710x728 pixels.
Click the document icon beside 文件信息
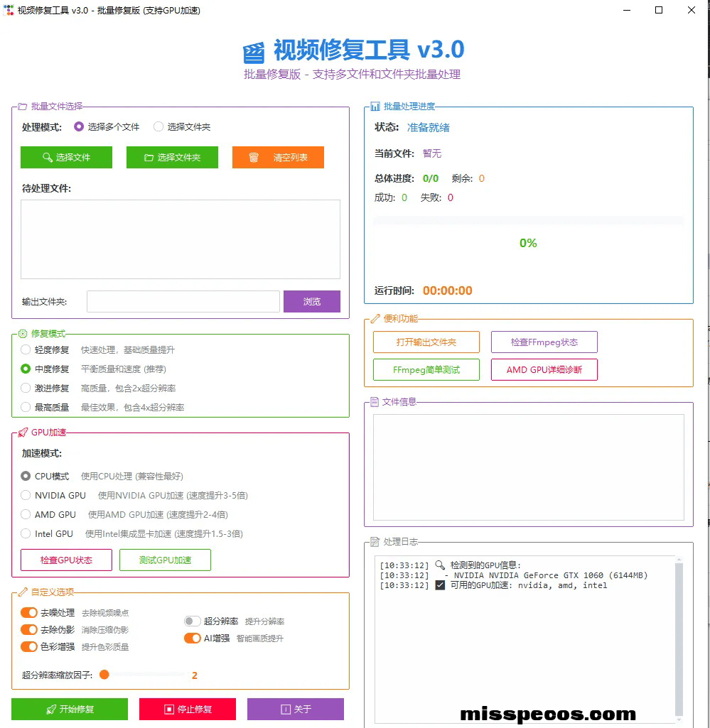374,402
